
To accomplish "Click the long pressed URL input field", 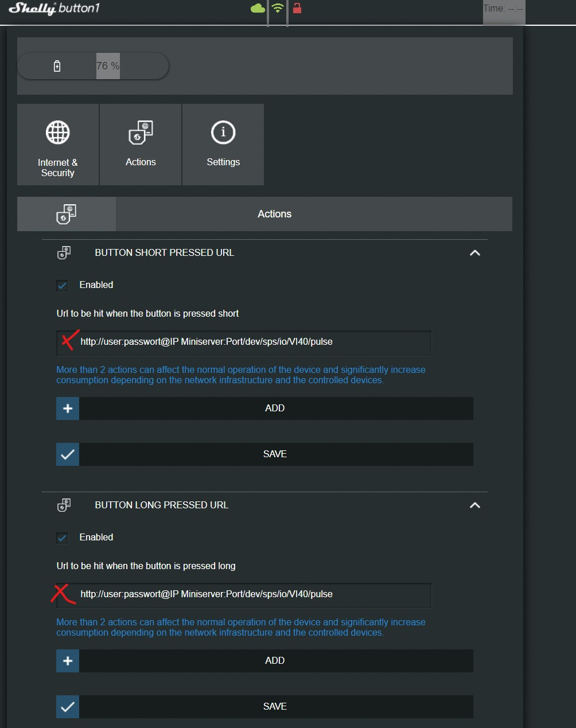I will (x=252, y=594).
